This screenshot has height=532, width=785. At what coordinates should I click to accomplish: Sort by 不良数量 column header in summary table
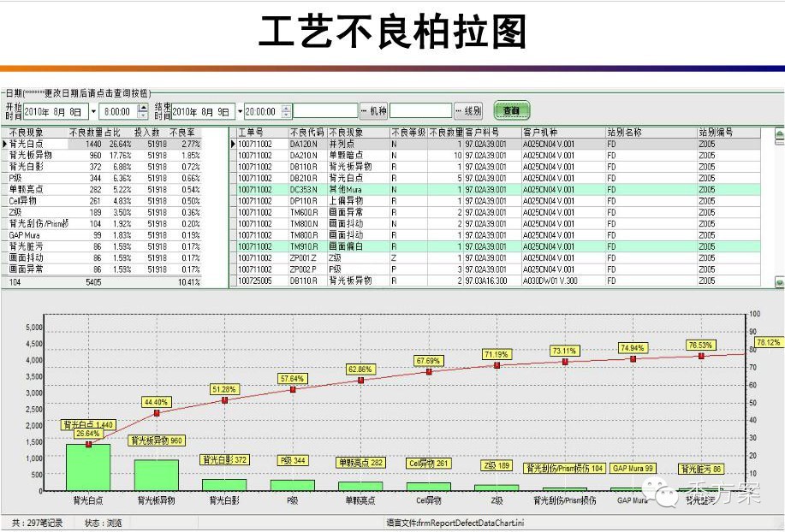coord(86,133)
